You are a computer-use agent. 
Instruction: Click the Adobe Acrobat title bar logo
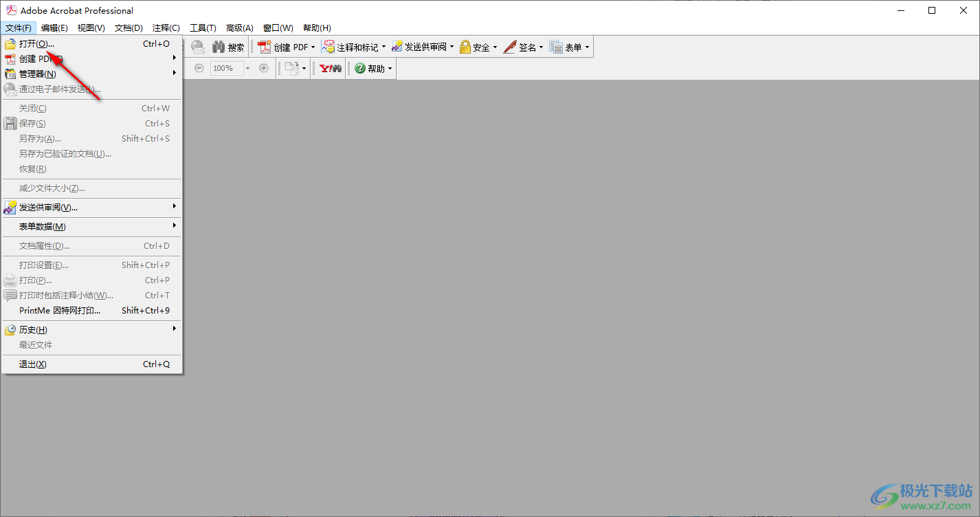tap(12, 10)
